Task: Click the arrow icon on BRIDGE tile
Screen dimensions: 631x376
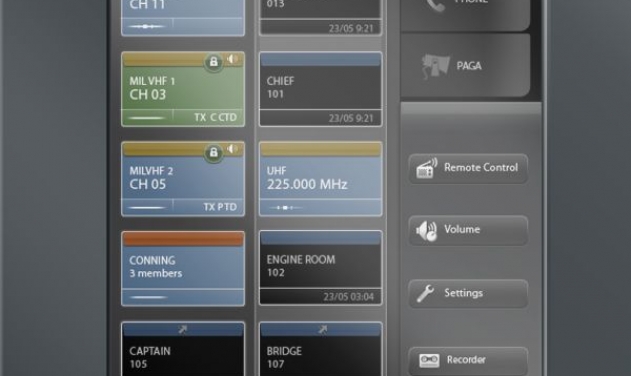Action: pos(322,330)
